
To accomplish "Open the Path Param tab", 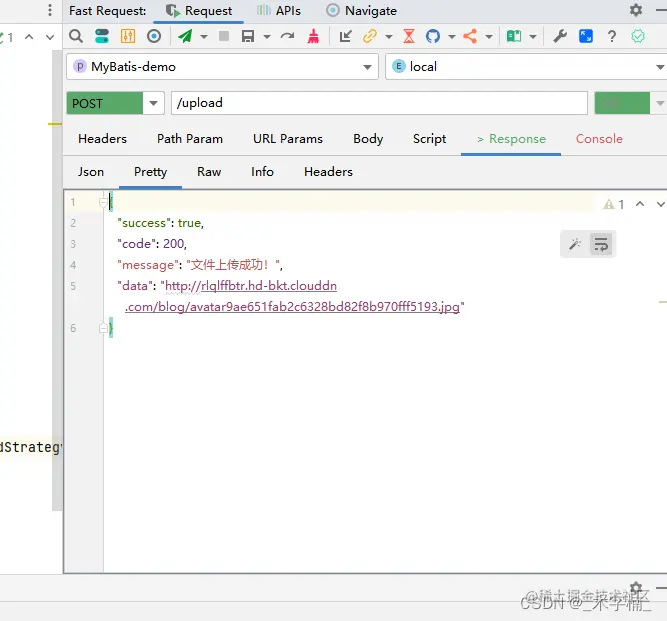I will pos(190,139).
